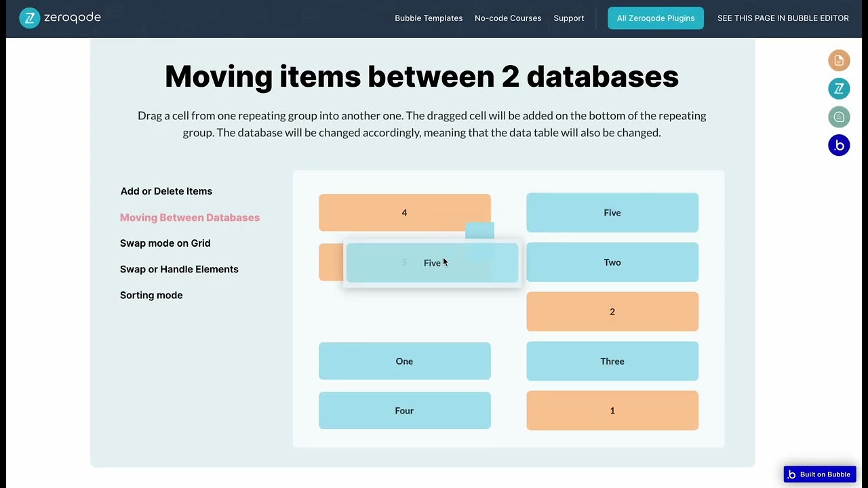Open the Support menu item

click(x=569, y=18)
